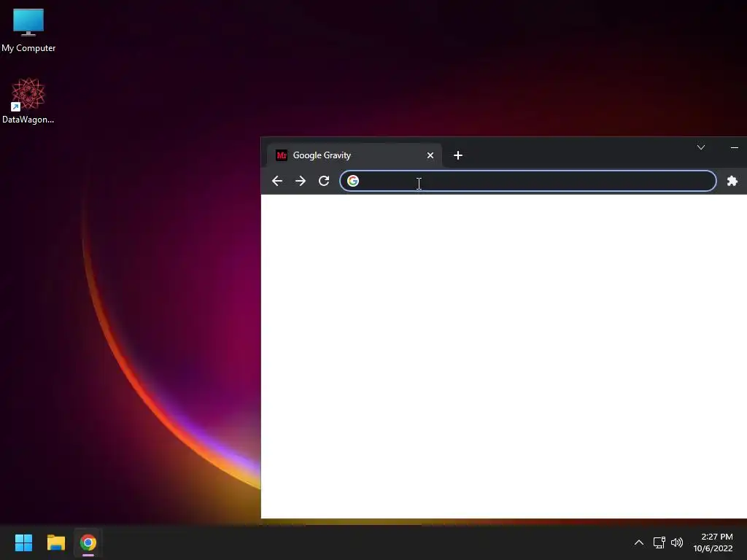Show hidden system tray icons

coord(639,542)
